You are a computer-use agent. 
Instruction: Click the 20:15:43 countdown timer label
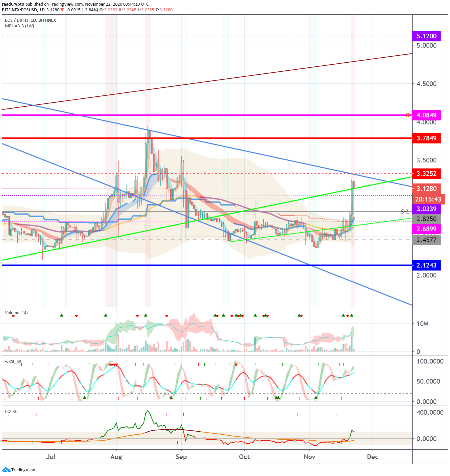point(429,199)
